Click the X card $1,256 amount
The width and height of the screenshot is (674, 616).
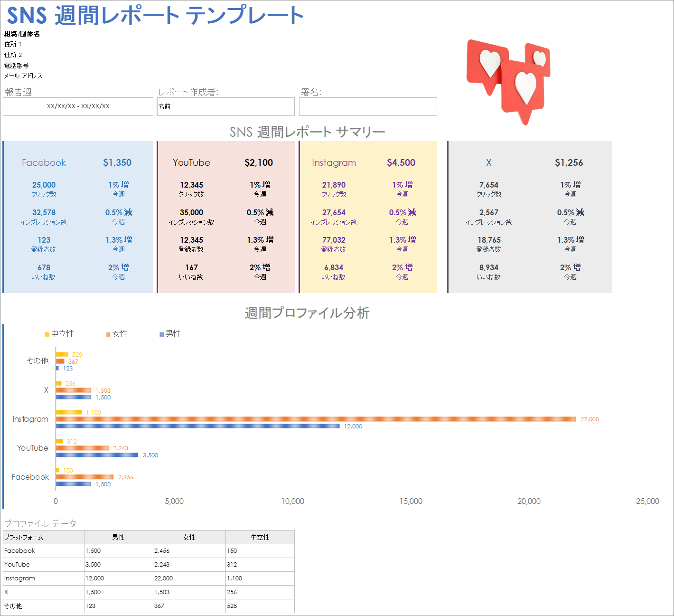pyautogui.click(x=569, y=162)
